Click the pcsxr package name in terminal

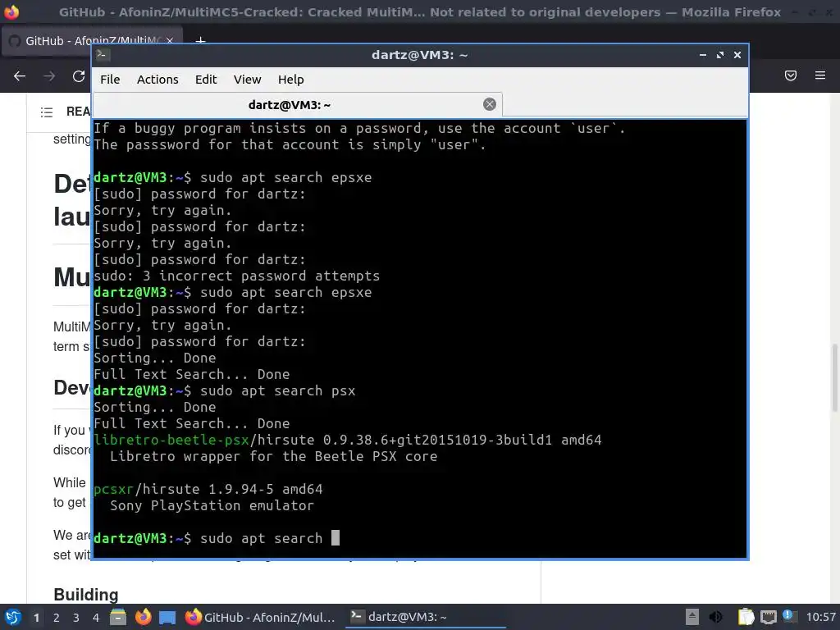click(x=113, y=489)
